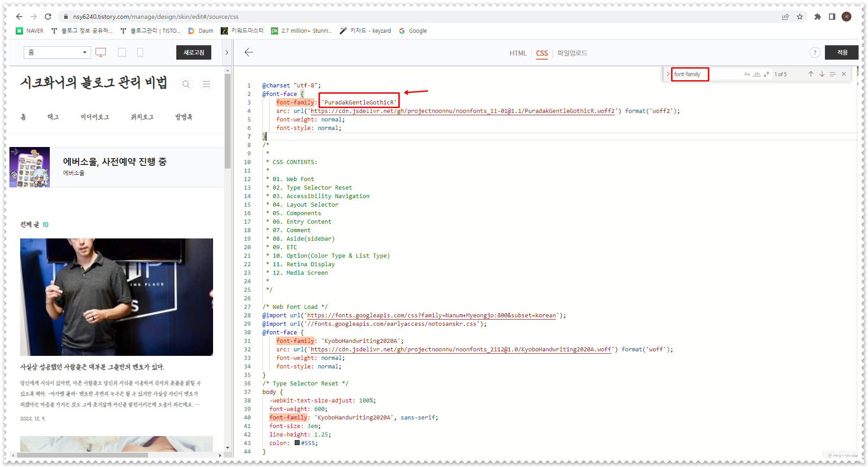
Task: Click the back arrow in skin editor
Action: point(249,52)
